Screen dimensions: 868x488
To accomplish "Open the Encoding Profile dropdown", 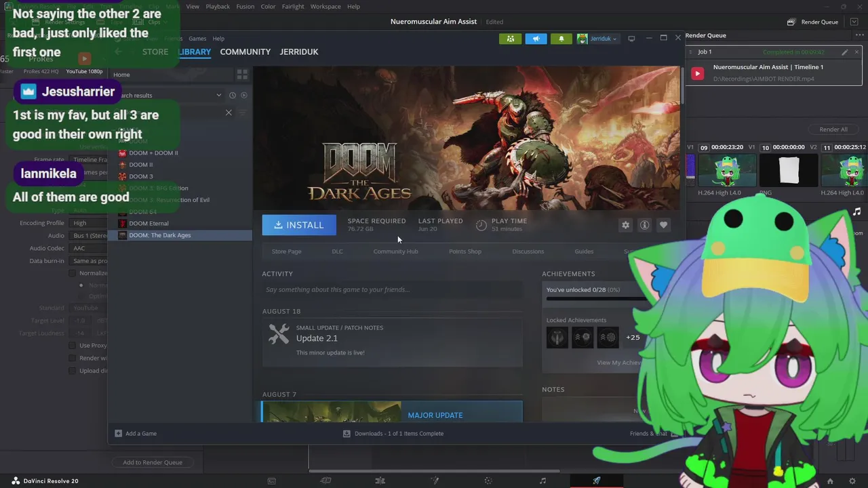I will click(89, 223).
